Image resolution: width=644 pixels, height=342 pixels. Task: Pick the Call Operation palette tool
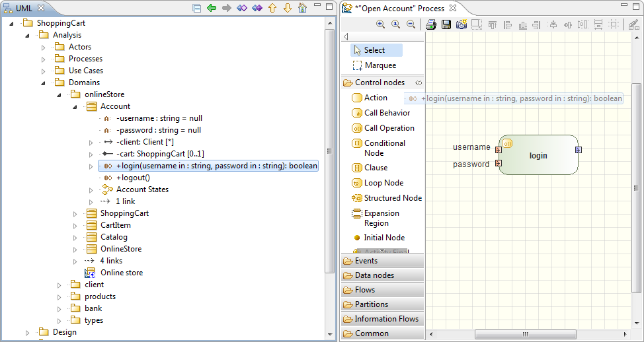point(383,128)
